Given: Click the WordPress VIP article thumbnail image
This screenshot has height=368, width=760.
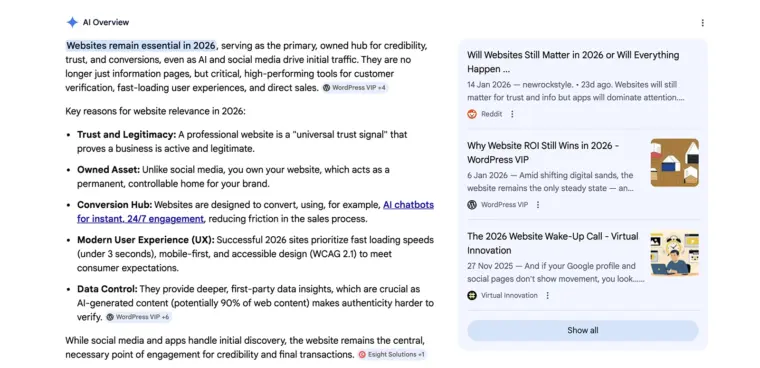Looking at the screenshot, I should coord(675,162).
